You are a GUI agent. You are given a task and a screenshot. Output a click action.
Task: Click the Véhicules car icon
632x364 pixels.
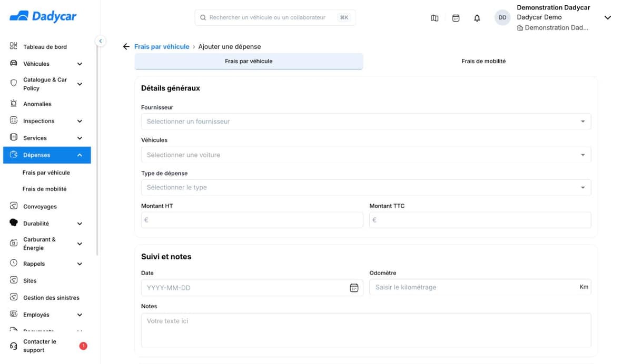tap(14, 64)
